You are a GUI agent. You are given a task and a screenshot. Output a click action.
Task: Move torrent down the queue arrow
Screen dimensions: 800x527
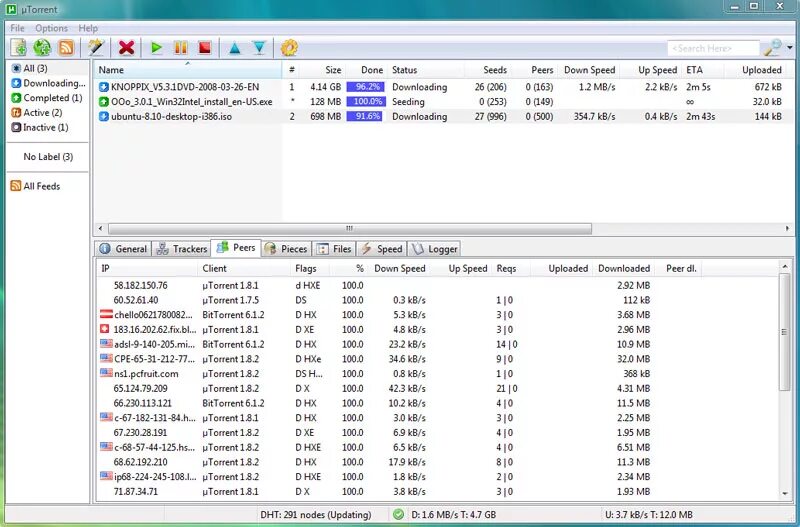259,48
